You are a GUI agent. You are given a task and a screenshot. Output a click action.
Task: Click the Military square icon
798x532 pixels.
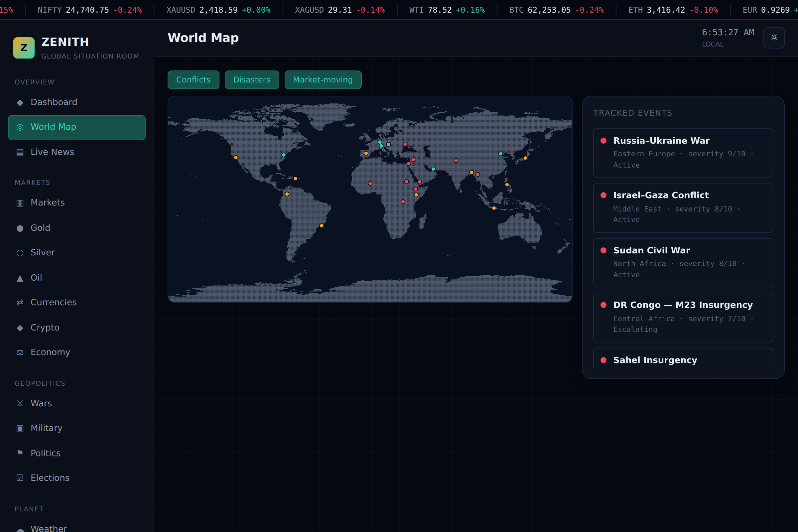[x=20, y=428]
